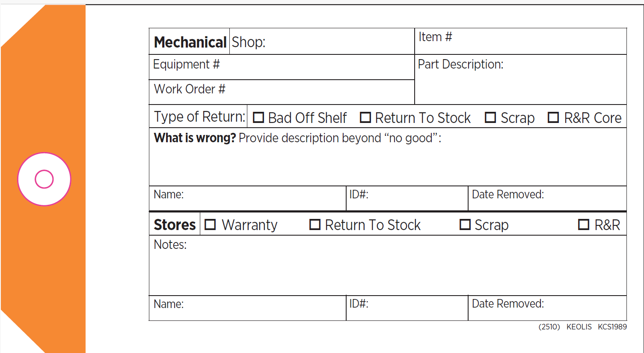Select the Scrap checkbox in Stores row
644x353 pixels.
click(465, 224)
